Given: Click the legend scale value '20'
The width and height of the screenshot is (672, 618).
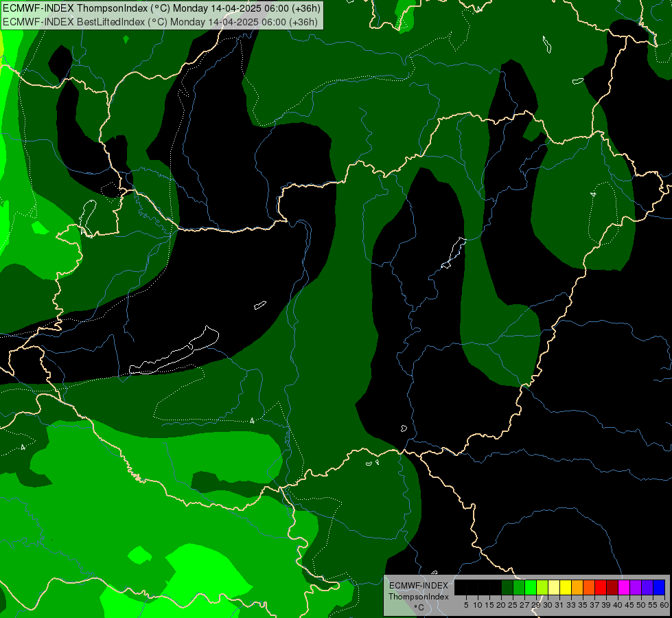Looking at the screenshot, I should [x=501, y=605].
